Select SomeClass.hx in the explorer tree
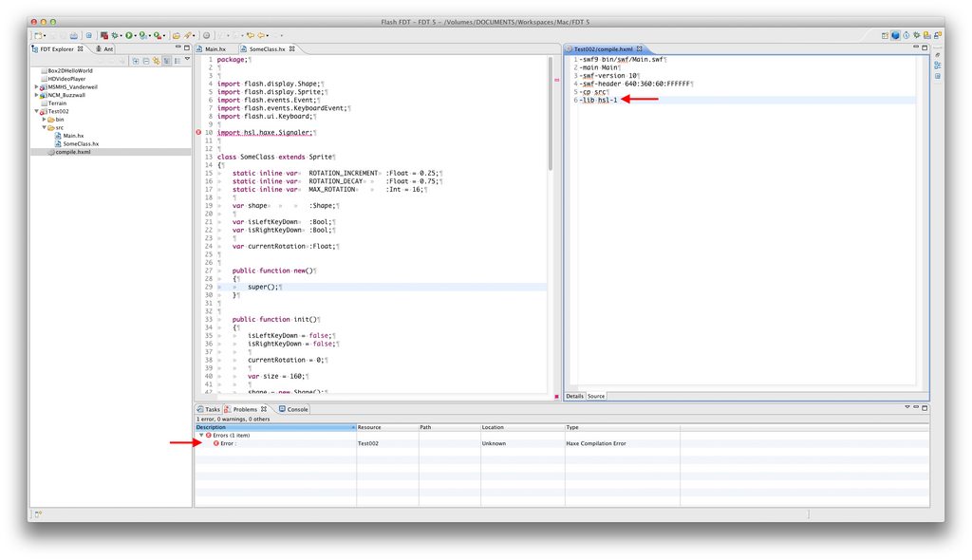 coord(82,143)
